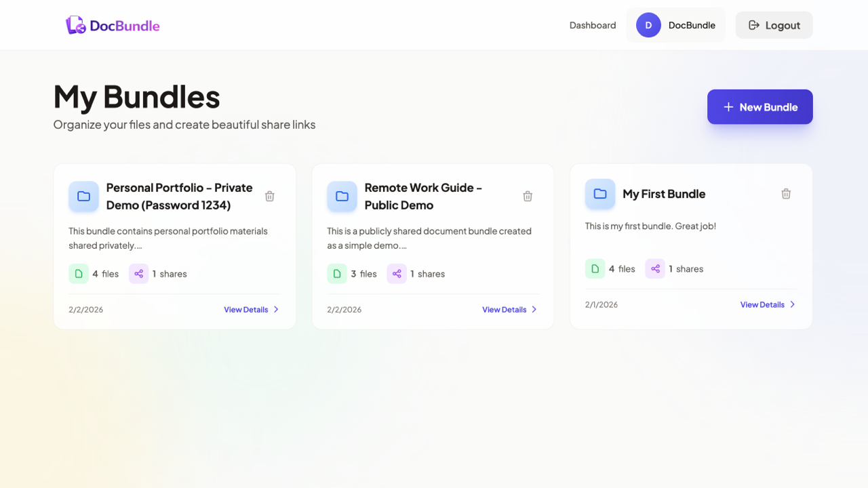Image resolution: width=868 pixels, height=488 pixels.
Task: Click the trash icon on Personal Portfolio card
Action: [269, 196]
